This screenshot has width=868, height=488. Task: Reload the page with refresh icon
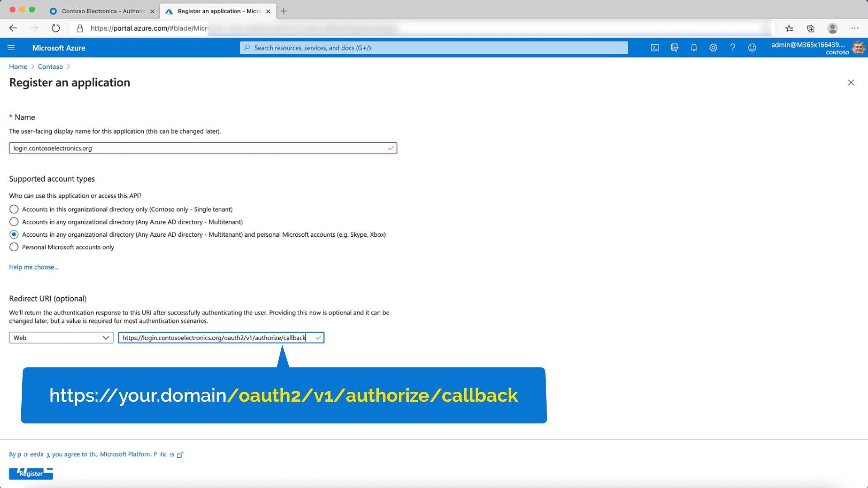click(56, 28)
